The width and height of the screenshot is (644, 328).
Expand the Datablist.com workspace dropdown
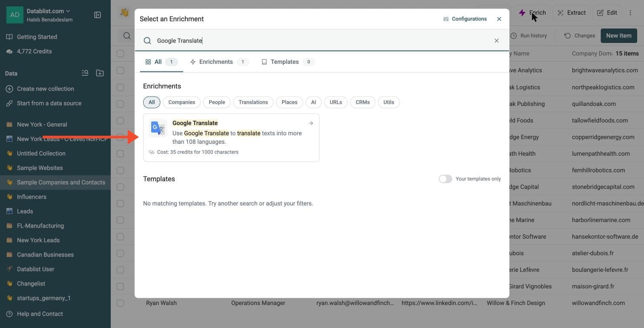[x=49, y=11]
